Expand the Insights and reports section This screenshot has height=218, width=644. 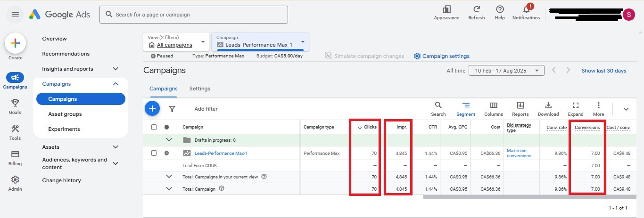point(116,69)
